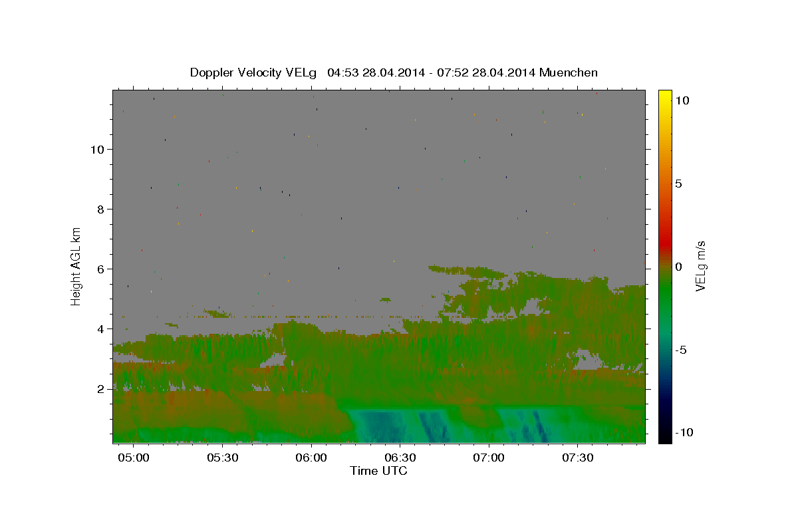Image resolution: width=798 pixels, height=532 pixels.
Task: Click the colorbar value 5 label
Action: tap(678, 184)
